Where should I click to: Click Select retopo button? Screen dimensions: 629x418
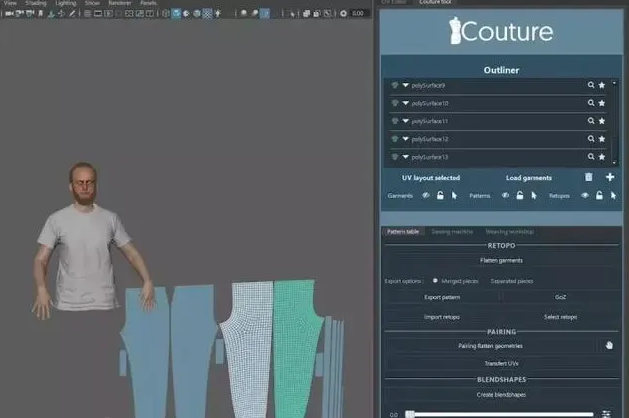(560, 317)
